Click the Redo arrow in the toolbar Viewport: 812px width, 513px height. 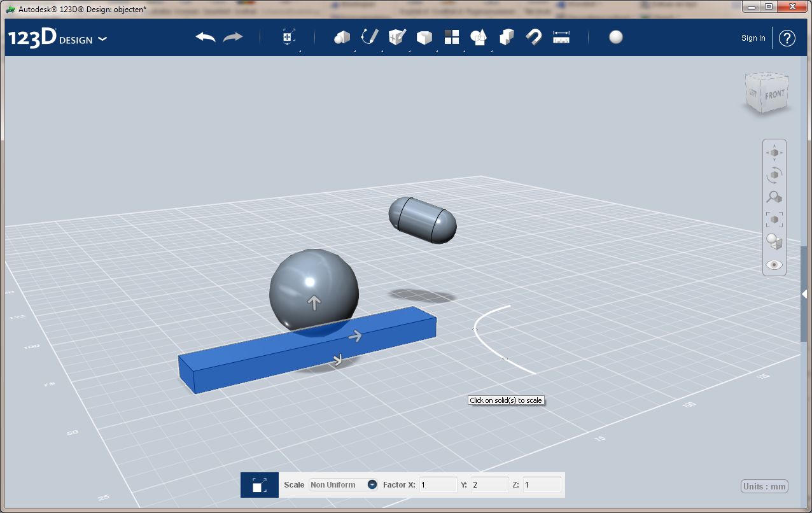tap(233, 37)
